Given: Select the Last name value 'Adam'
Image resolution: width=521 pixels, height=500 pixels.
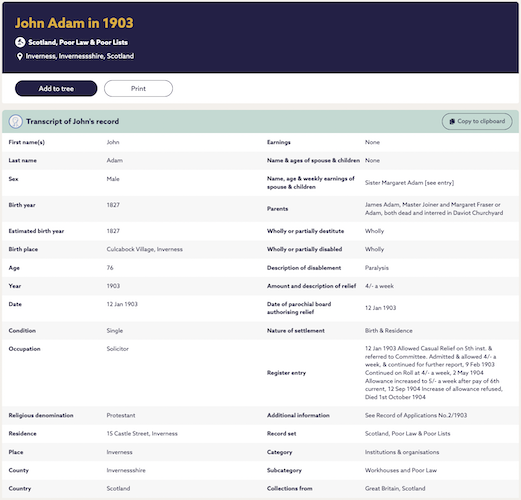Looking at the screenshot, I should click(x=115, y=160).
